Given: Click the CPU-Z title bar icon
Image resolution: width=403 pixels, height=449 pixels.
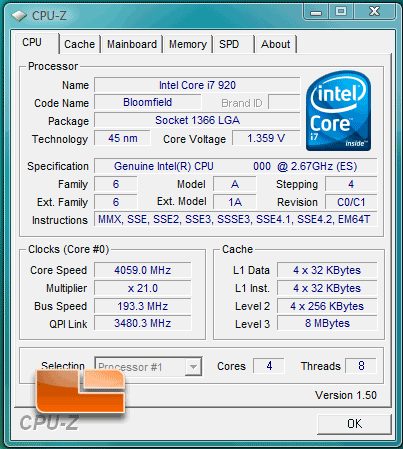Looking at the screenshot, I should 19,16.
